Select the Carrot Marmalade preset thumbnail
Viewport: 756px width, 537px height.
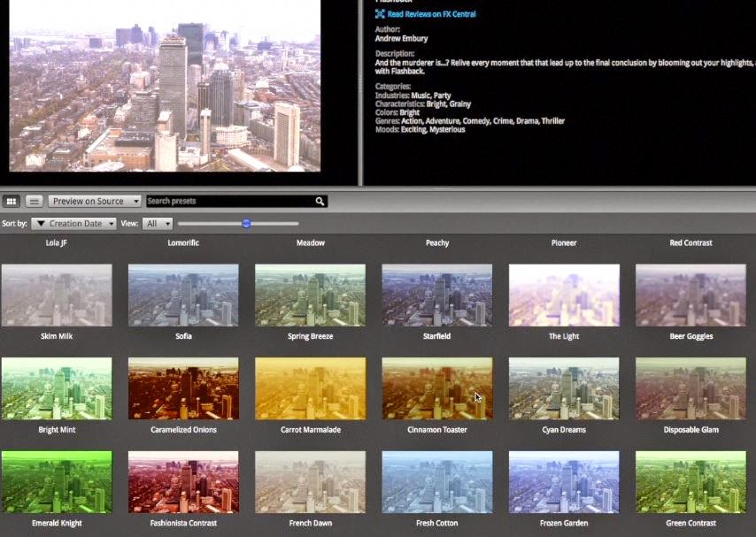[x=310, y=388]
